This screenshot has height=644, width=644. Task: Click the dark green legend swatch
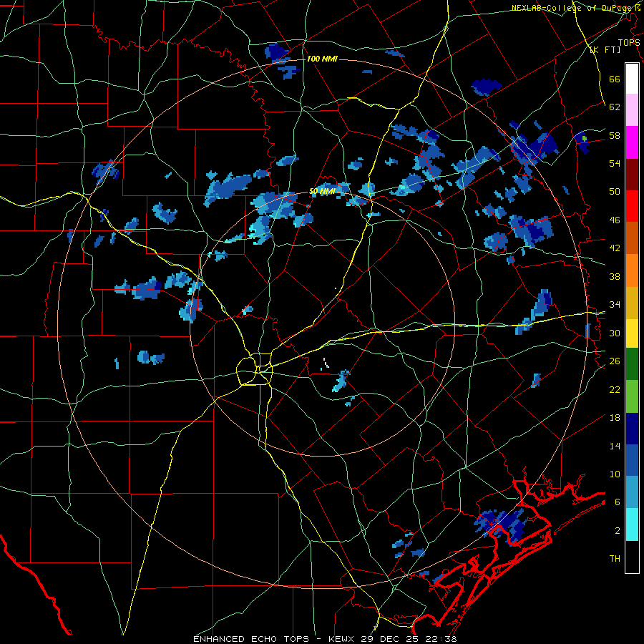point(632,364)
